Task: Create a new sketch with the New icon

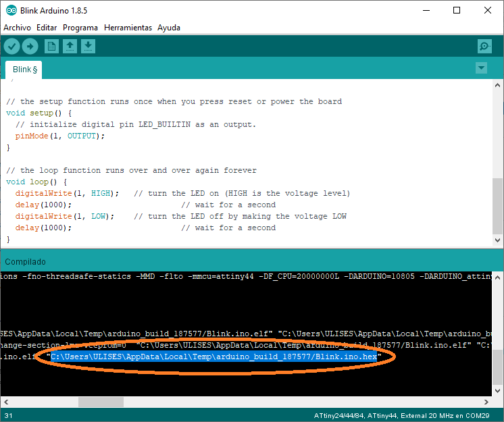Action: coord(51,47)
